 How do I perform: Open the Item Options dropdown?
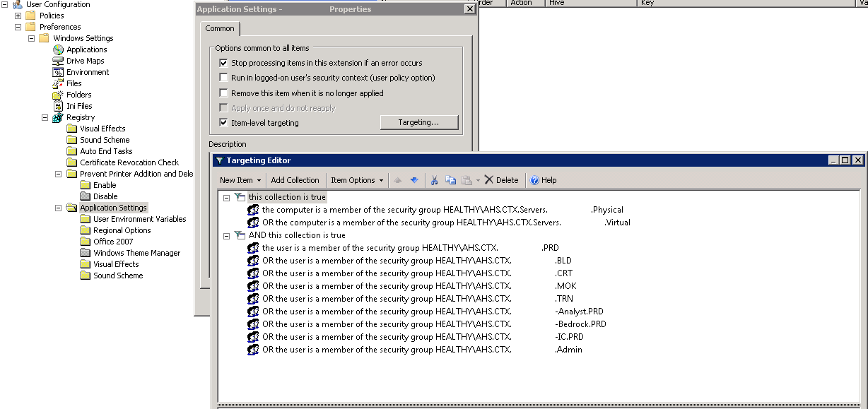tap(357, 180)
